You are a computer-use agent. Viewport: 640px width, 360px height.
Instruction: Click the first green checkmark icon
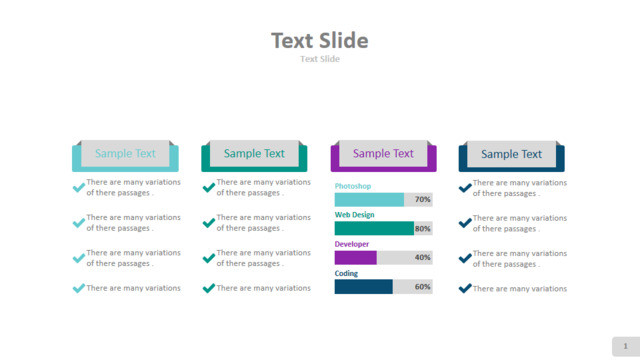click(x=209, y=187)
